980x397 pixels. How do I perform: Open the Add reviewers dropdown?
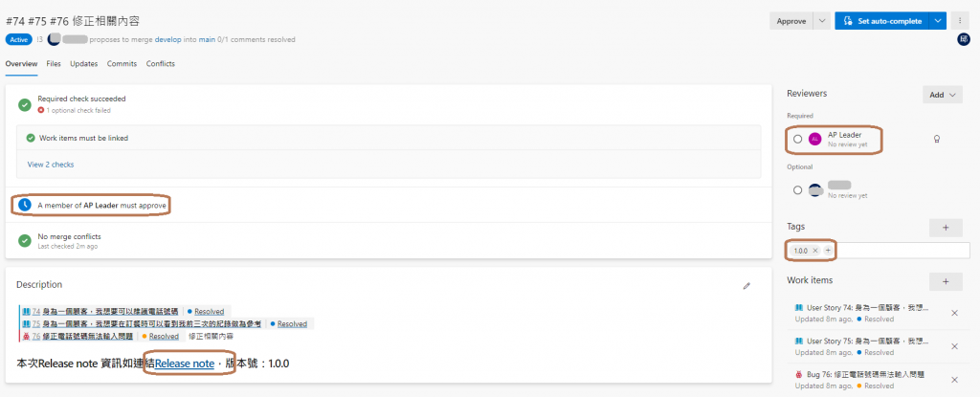(941, 95)
